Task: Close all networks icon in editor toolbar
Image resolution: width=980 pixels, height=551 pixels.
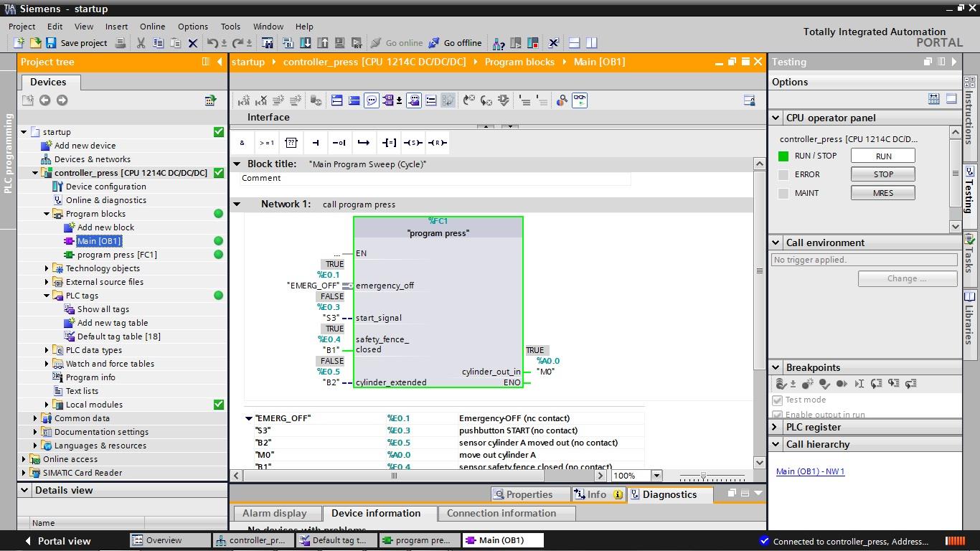Action: pos(354,100)
